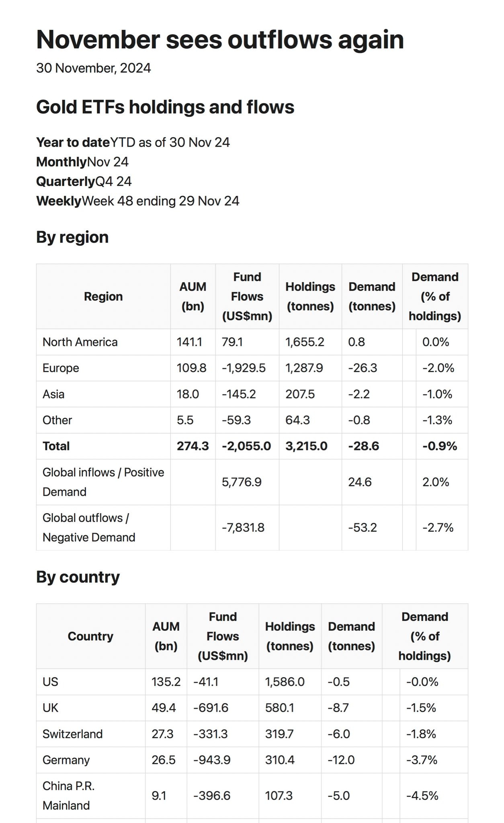
Task: Select the Germany row in country table
Action: 66,760
